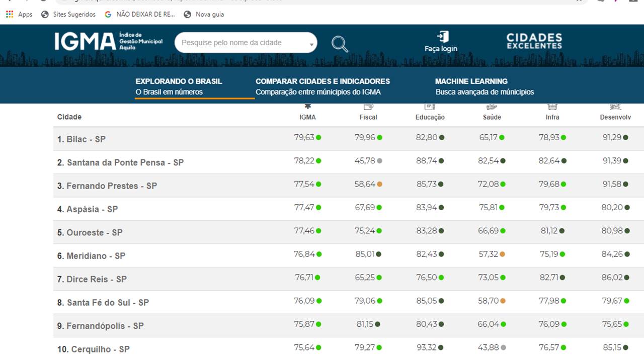Click the Nova guia bookmark

pos(204,15)
